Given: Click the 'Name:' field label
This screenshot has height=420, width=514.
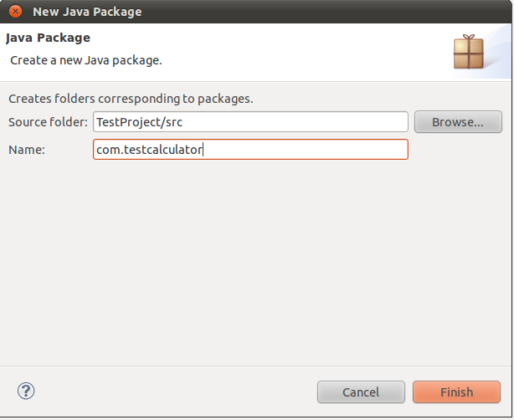Looking at the screenshot, I should point(27,150).
